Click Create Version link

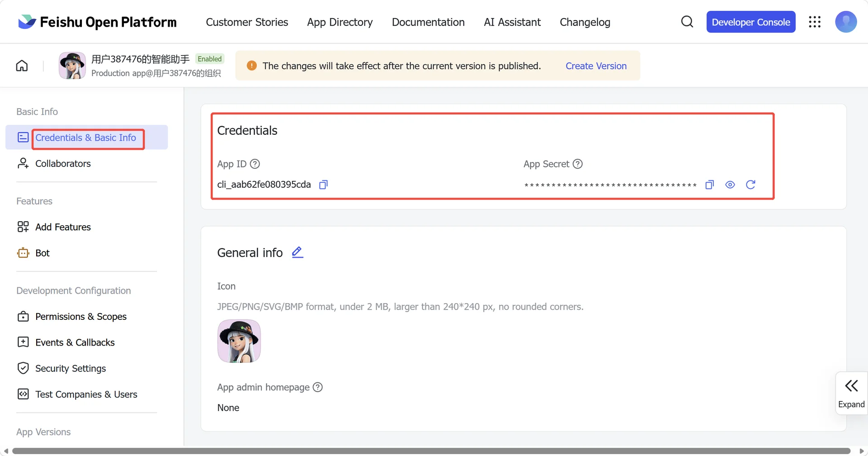596,66
